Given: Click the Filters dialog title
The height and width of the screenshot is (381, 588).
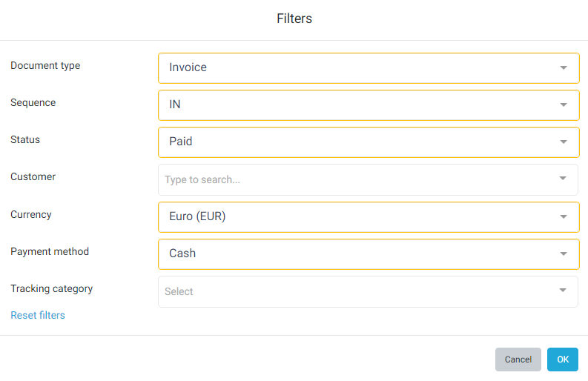Looking at the screenshot, I should coord(294,19).
